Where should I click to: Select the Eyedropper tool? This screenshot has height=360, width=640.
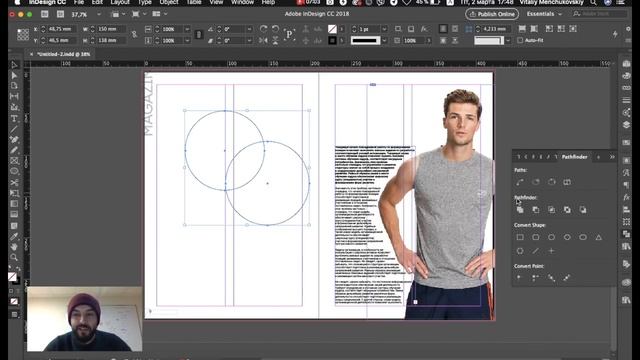pyautogui.click(x=14, y=236)
